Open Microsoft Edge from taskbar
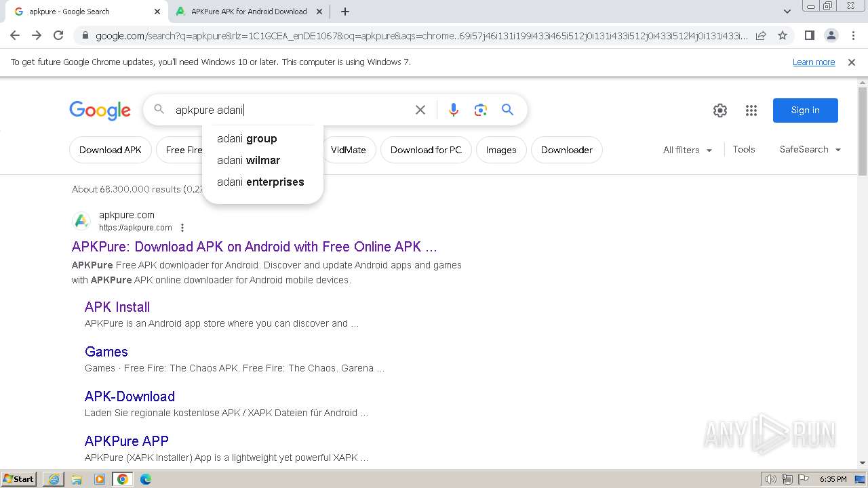The width and height of the screenshot is (868, 488). click(146, 479)
